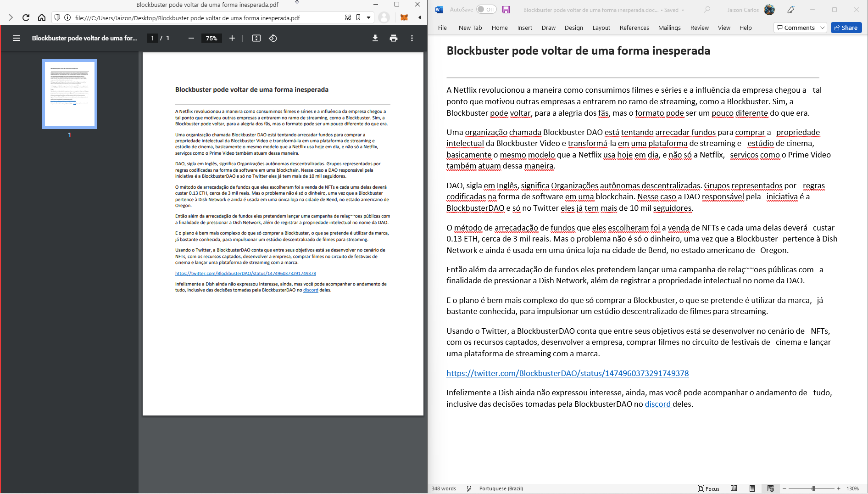This screenshot has height=494, width=868.
Task: Click 348 words count in status bar
Action: coord(444,488)
